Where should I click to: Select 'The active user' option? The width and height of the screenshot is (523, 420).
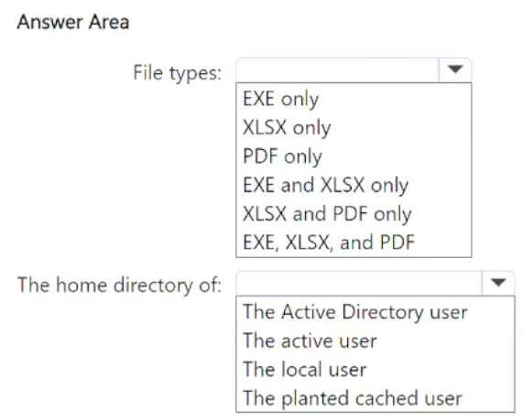coord(310,341)
